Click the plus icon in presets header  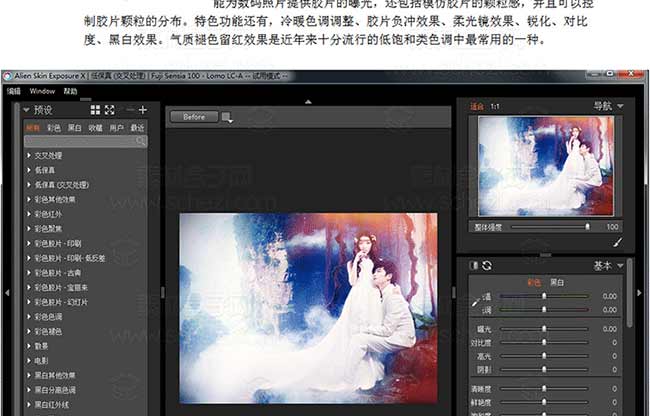[143, 110]
